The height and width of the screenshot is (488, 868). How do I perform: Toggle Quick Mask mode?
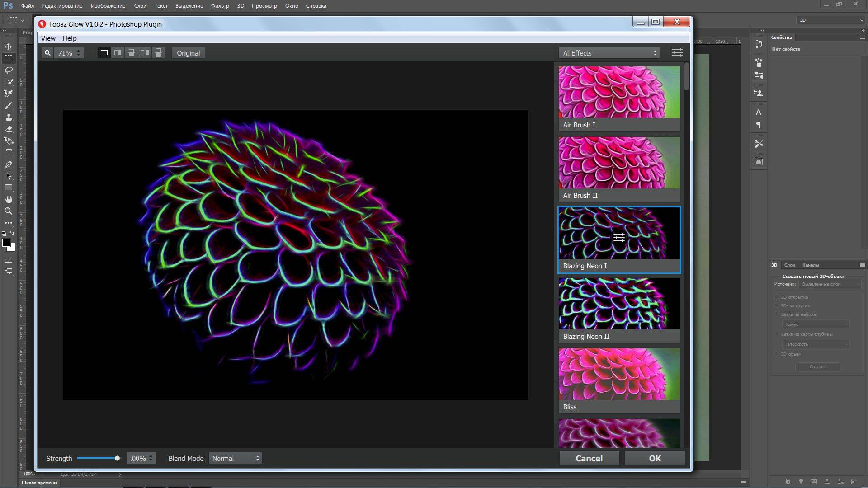pos(9,260)
